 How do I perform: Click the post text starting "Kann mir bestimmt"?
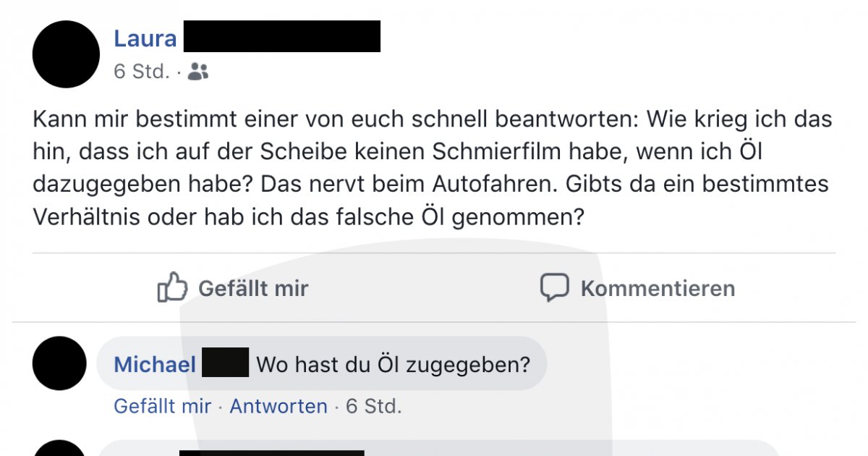[433, 168]
